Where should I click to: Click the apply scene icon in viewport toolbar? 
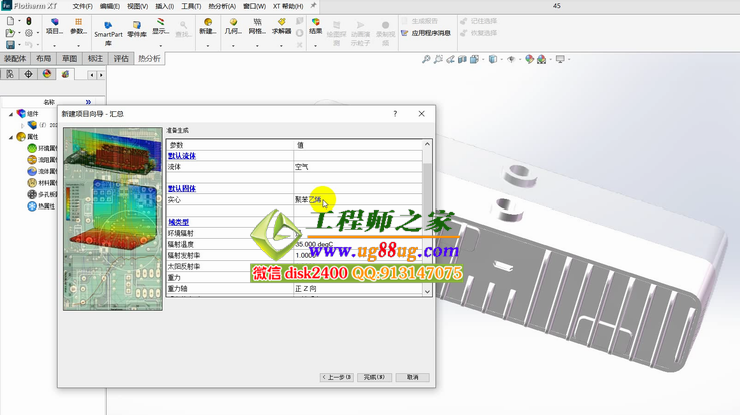pyautogui.click(x=541, y=59)
